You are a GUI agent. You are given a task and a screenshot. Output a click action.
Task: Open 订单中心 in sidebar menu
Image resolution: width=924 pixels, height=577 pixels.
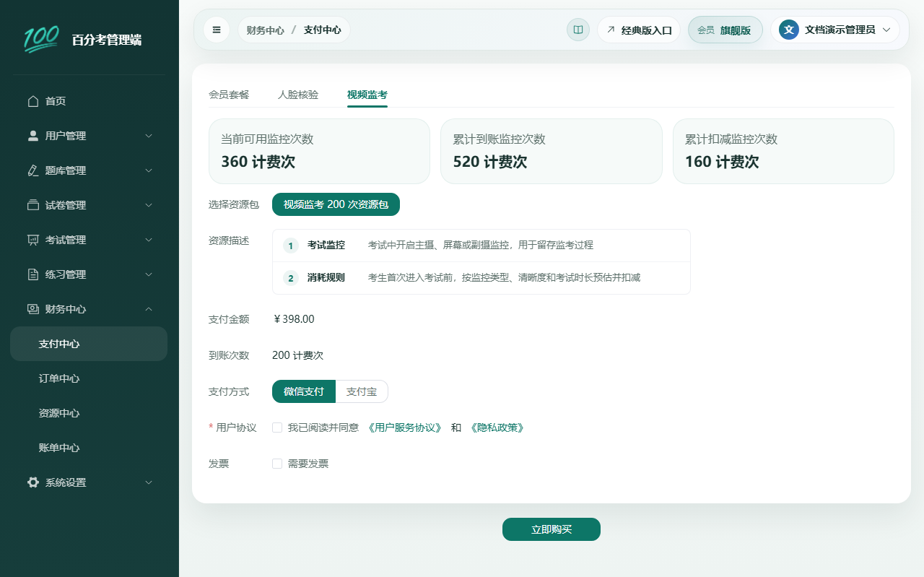pyautogui.click(x=89, y=378)
